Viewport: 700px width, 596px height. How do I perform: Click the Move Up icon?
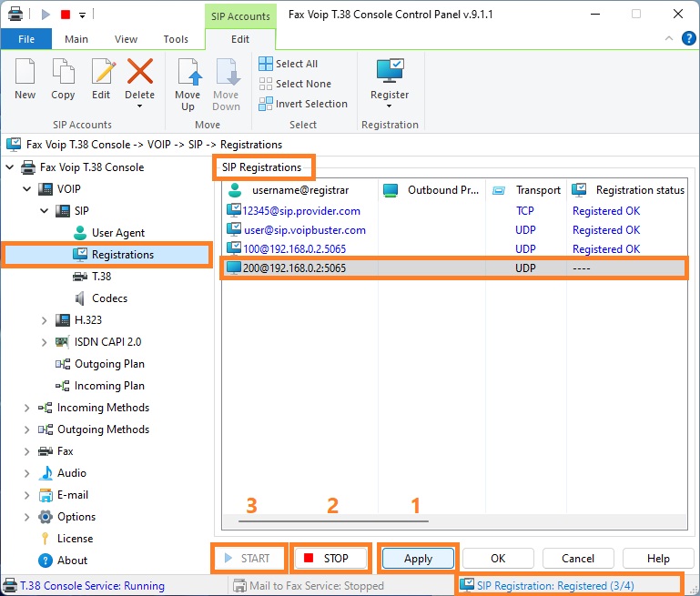[x=189, y=71]
